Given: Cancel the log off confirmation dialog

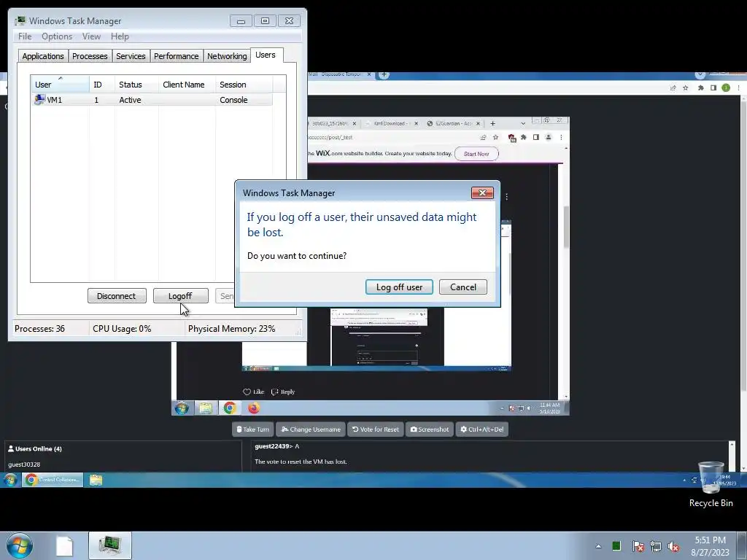Looking at the screenshot, I should click(462, 287).
